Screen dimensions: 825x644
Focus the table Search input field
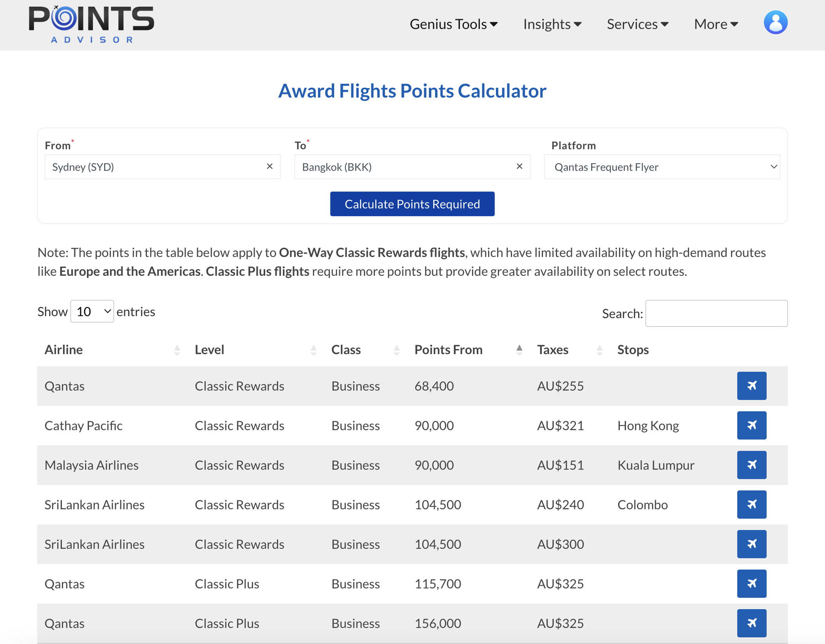pos(716,313)
